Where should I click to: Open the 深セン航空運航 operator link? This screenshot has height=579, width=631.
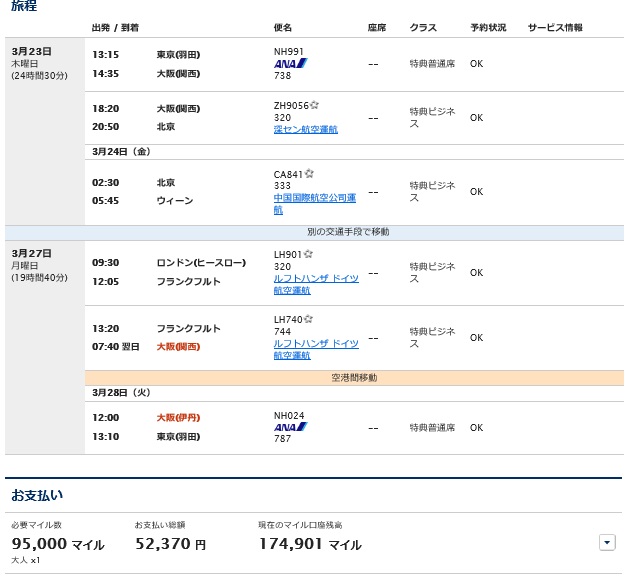pyautogui.click(x=305, y=130)
